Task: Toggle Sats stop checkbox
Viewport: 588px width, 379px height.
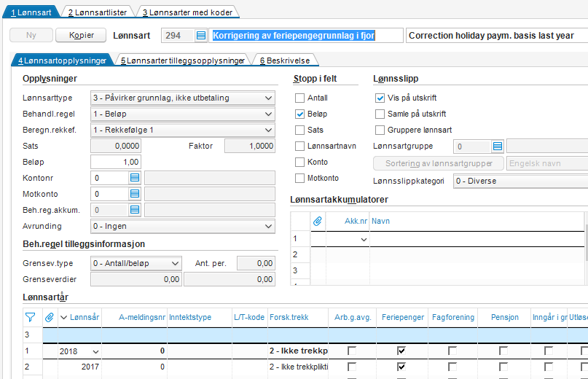Action: (x=299, y=130)
